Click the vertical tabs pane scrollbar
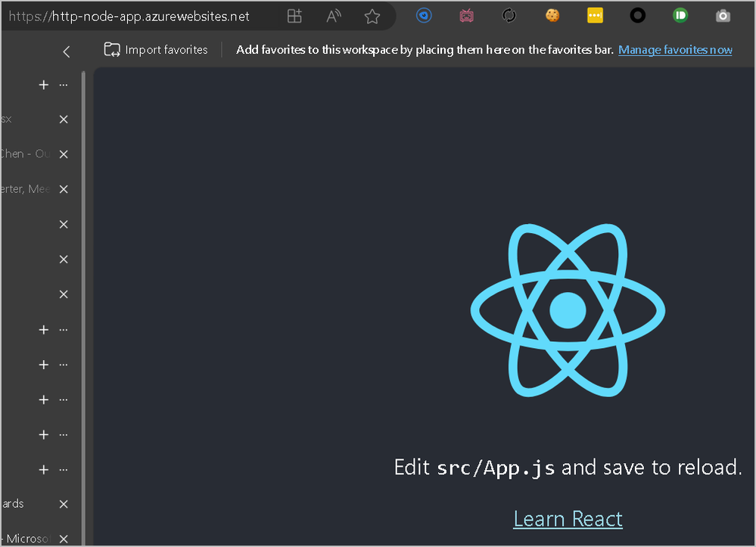 click(83, 309)
